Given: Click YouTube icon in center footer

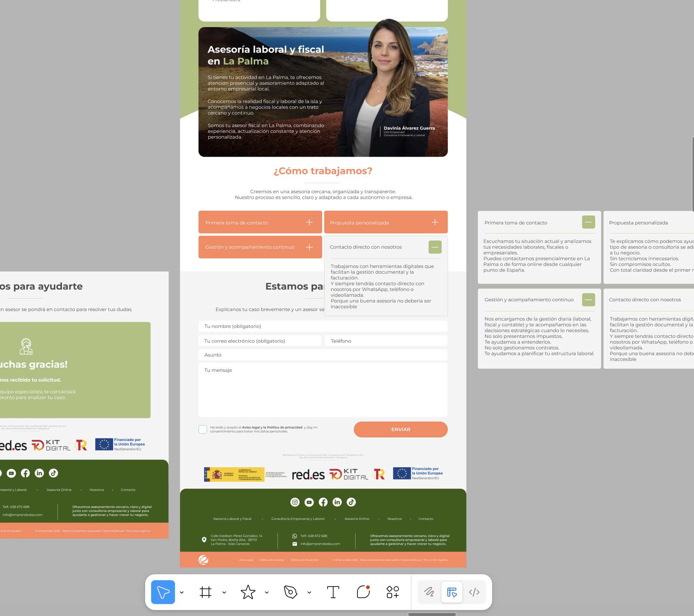Looking at the screenshot, I should click(x=309, y=502).
